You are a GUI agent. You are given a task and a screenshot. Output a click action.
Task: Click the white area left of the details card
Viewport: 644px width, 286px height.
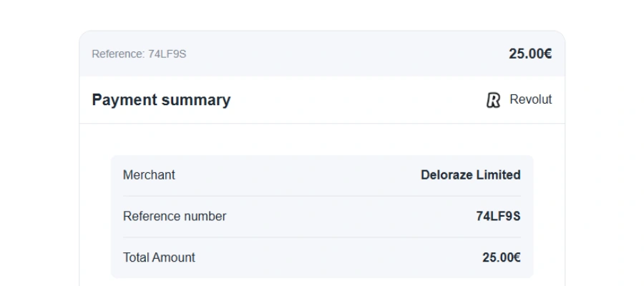pos(95,214)
